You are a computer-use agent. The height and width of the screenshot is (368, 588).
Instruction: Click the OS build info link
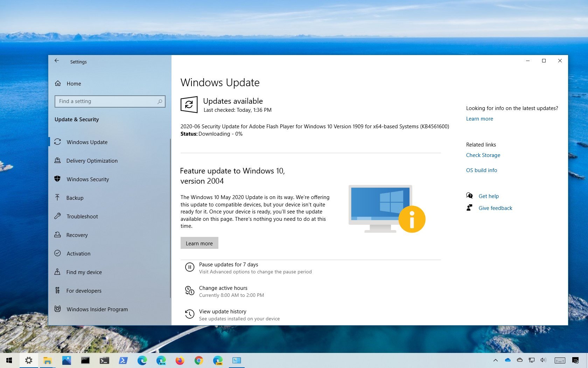tap(481, 170)
